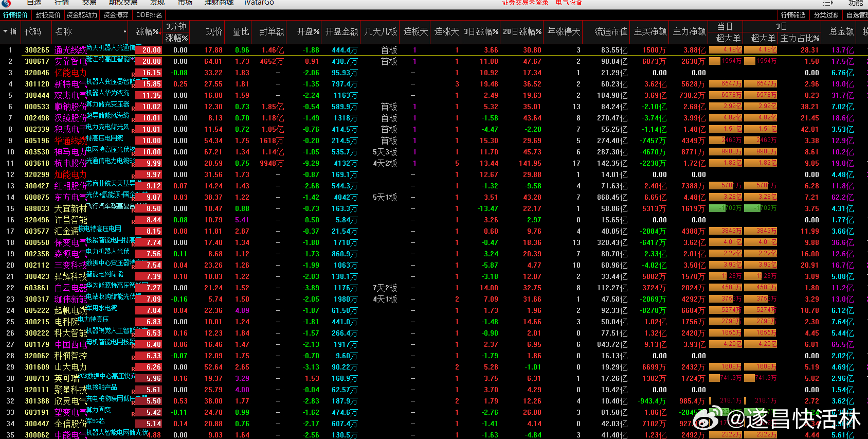Open the 市场 menu
868x439 pixels.
(185, 3)
